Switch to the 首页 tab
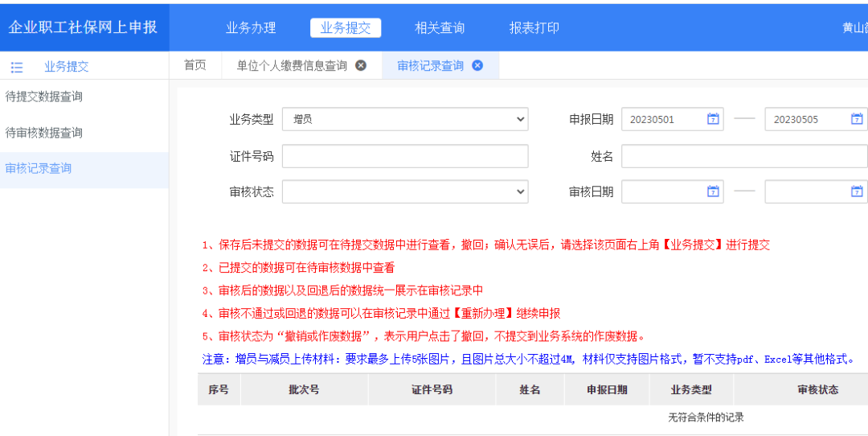The width and height of the screenshot is (868, 436). click(194, 65)
